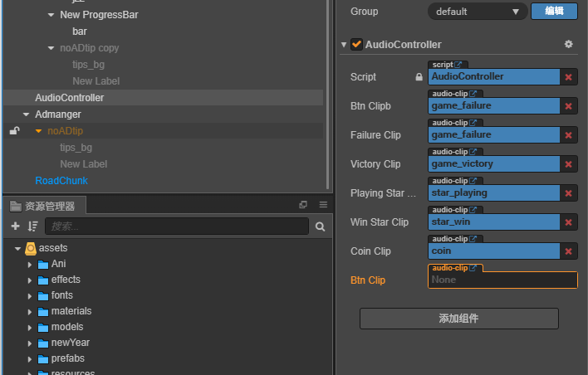Click the asset search magnifier icon

point(321,226)
